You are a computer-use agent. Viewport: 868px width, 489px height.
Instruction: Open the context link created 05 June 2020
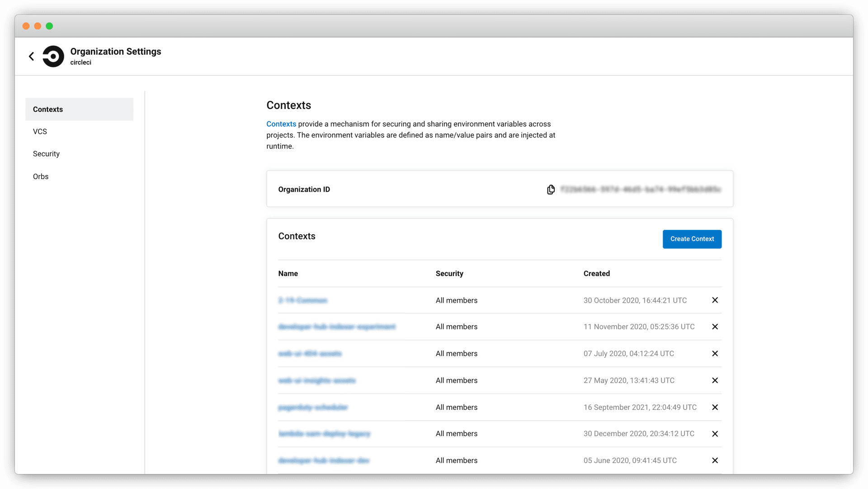324,461
